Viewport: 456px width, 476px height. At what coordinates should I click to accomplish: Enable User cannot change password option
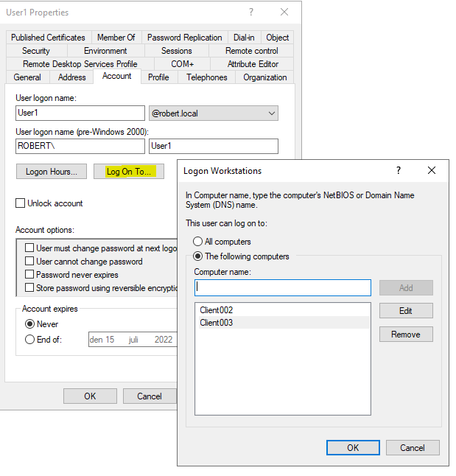pos(30,262)
